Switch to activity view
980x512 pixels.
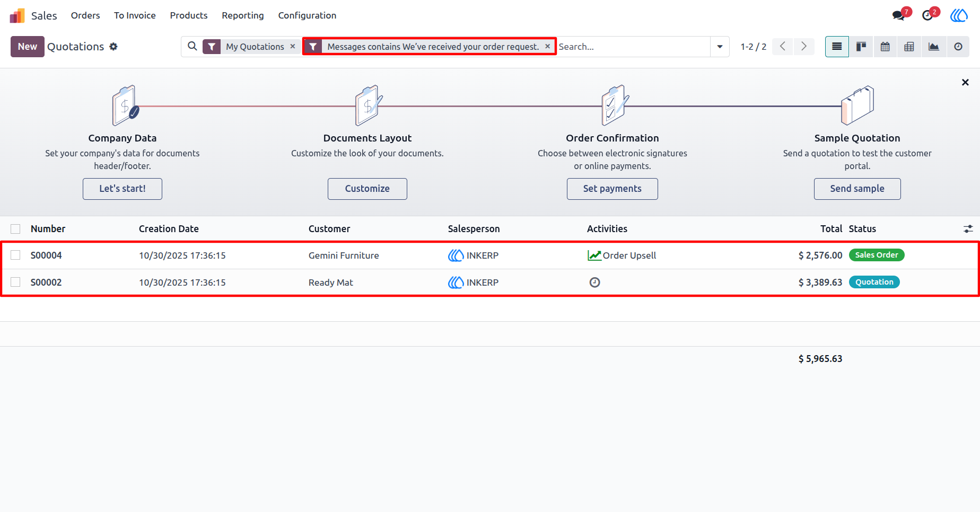coord(958,47)
